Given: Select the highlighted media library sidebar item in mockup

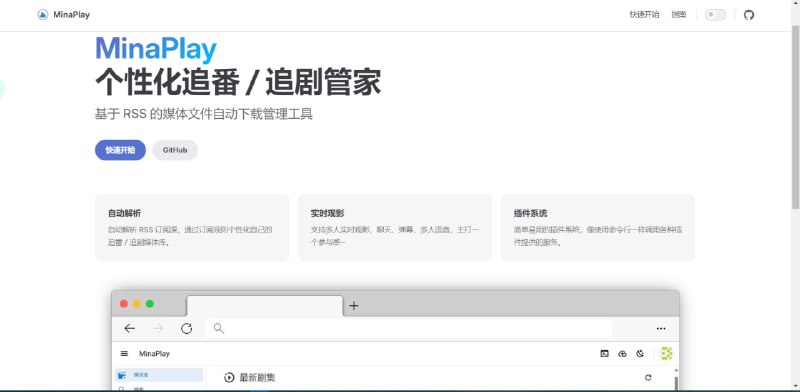Looking at the screenshot, I should [159, 375].
